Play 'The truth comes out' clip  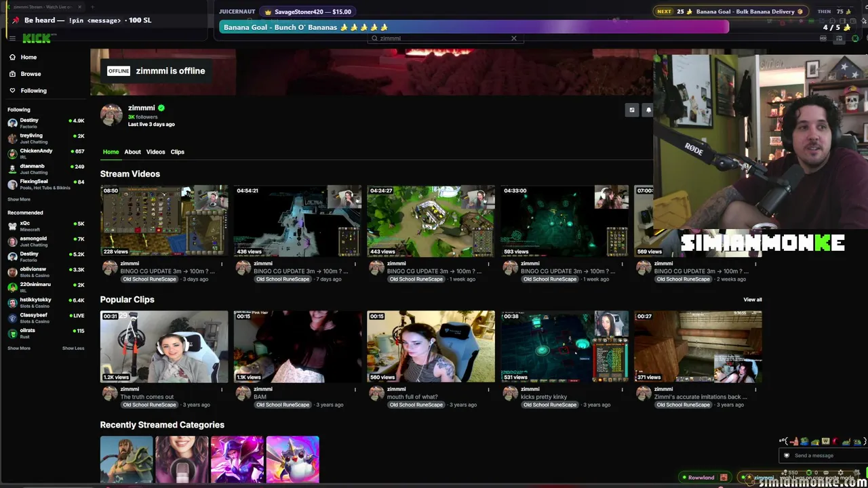164,346
